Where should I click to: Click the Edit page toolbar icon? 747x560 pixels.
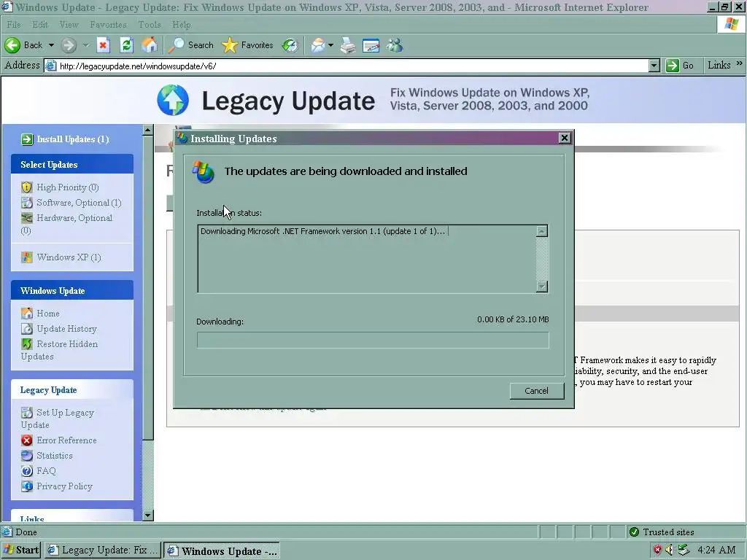click(x=371, y=45)
